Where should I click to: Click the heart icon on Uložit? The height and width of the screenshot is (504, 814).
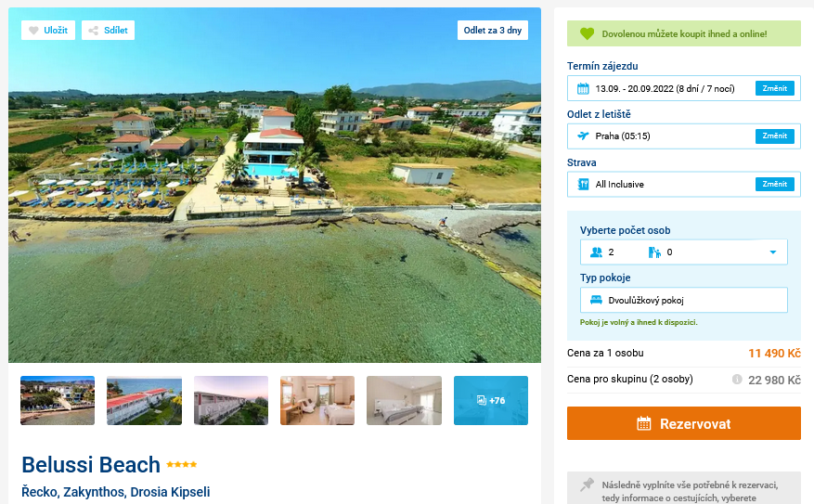(33, 31)
